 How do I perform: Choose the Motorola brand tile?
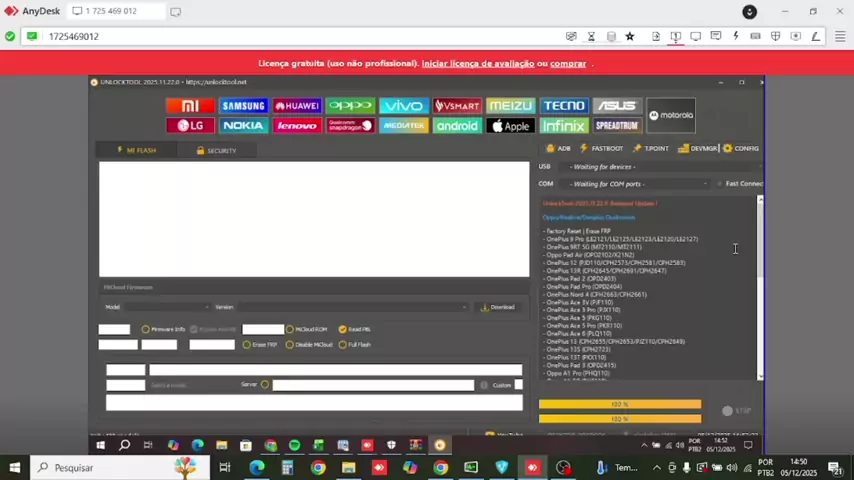point(670,115)
